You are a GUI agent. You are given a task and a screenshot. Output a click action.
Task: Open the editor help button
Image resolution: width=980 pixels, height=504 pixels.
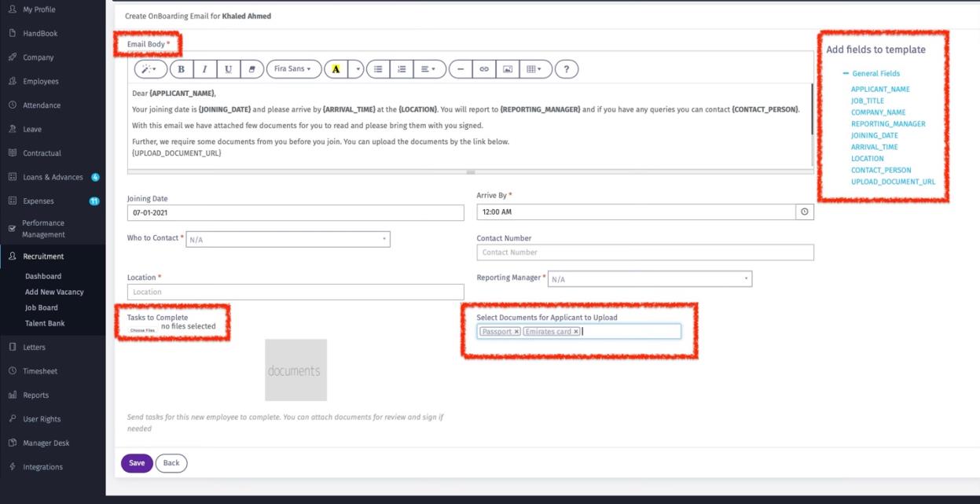pyautogui.click(x=567, y=69)
